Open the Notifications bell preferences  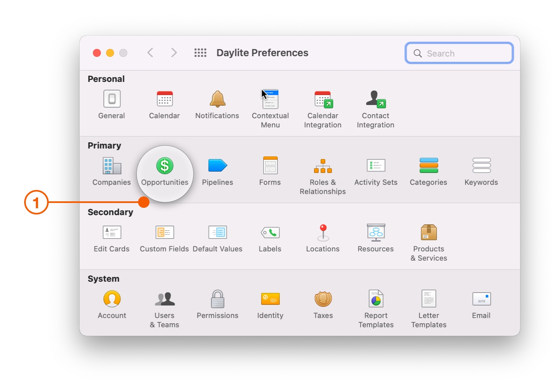click(217, 99)
